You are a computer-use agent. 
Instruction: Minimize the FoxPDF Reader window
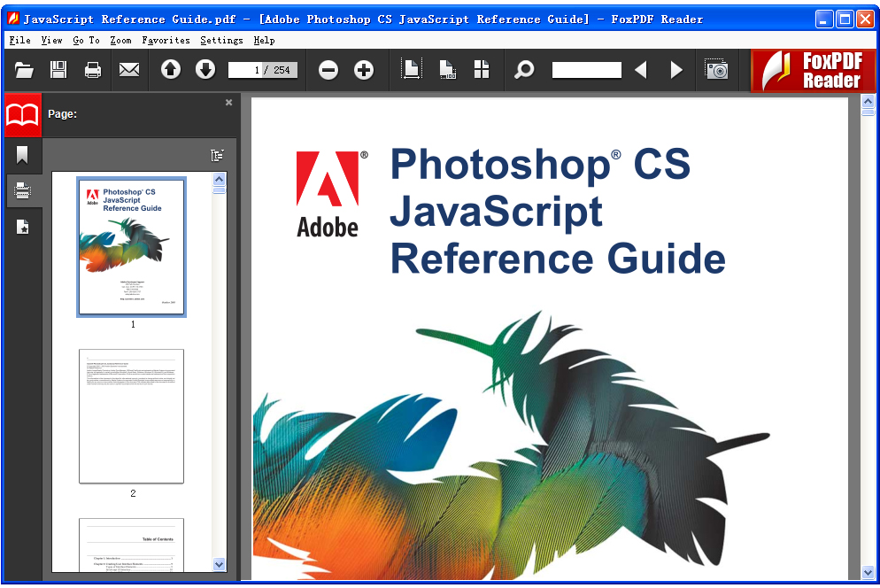tap(824, 19)
